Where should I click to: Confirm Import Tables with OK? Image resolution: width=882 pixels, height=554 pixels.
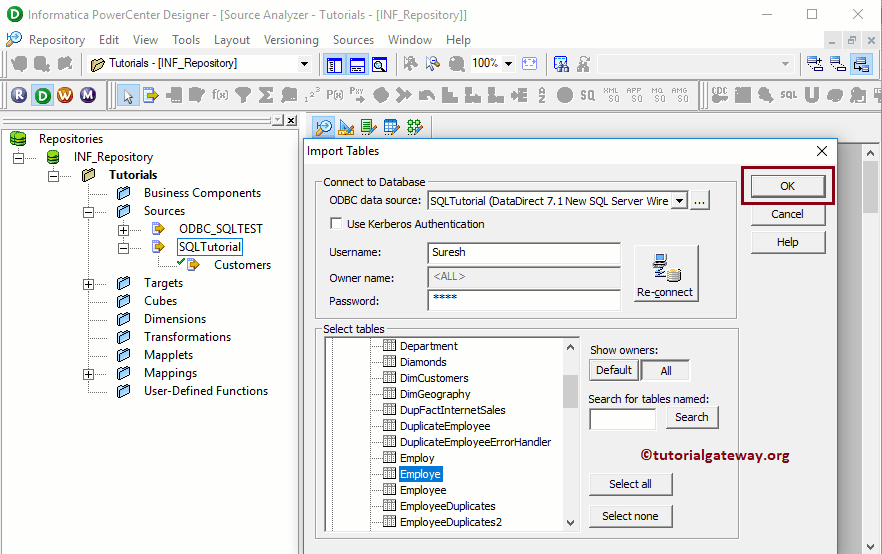click(x=788, y=186)
